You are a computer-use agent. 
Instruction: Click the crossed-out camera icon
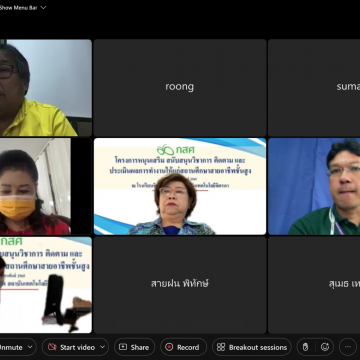(x=52, y=347)
